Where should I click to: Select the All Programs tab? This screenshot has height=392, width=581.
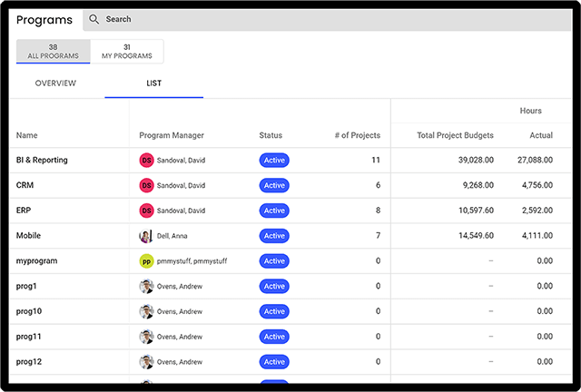point(53,52)
